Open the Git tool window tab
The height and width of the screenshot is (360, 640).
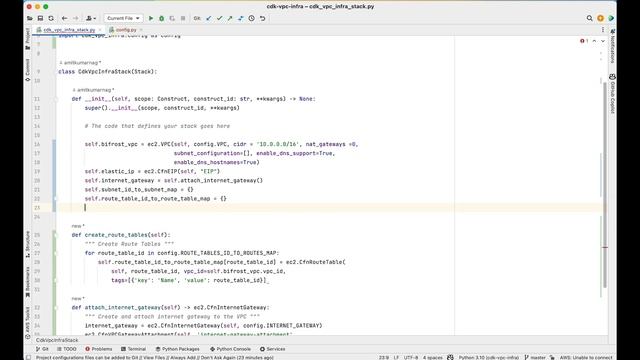[42, 349]
